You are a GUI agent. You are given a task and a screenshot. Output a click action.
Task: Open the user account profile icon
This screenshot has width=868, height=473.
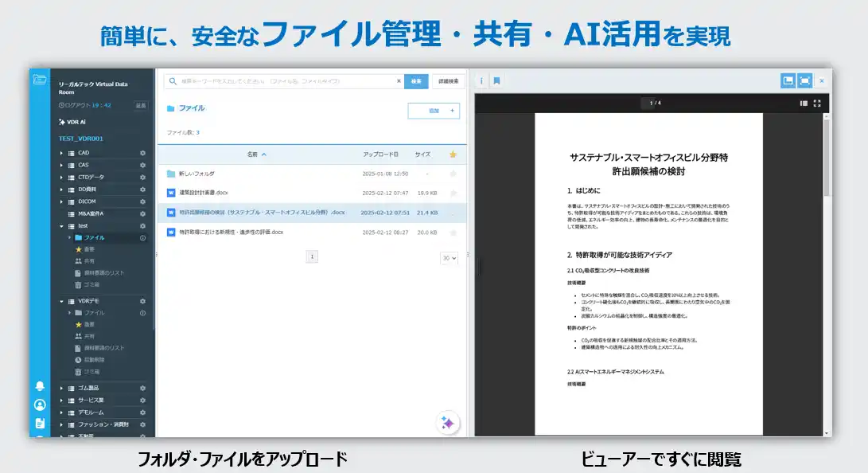tap(40, 405)
